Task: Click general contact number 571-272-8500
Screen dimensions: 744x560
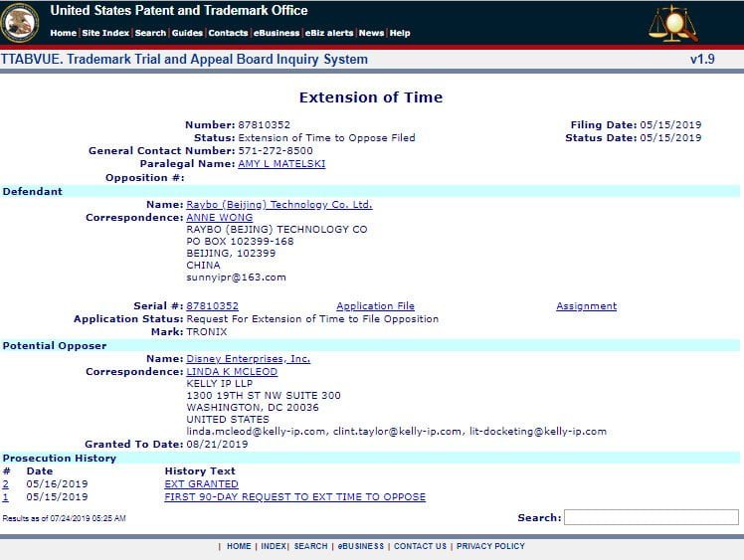Action: 276,151
